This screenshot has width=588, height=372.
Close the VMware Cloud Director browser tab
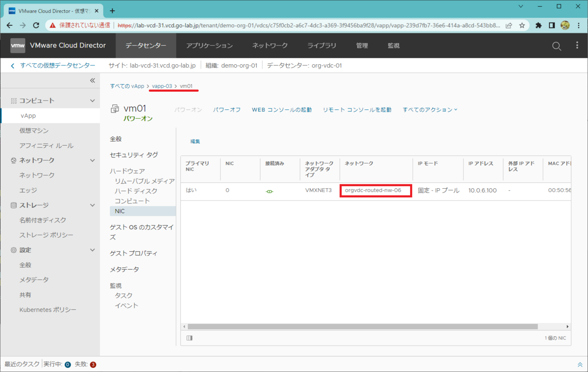[x=97, y=10]
